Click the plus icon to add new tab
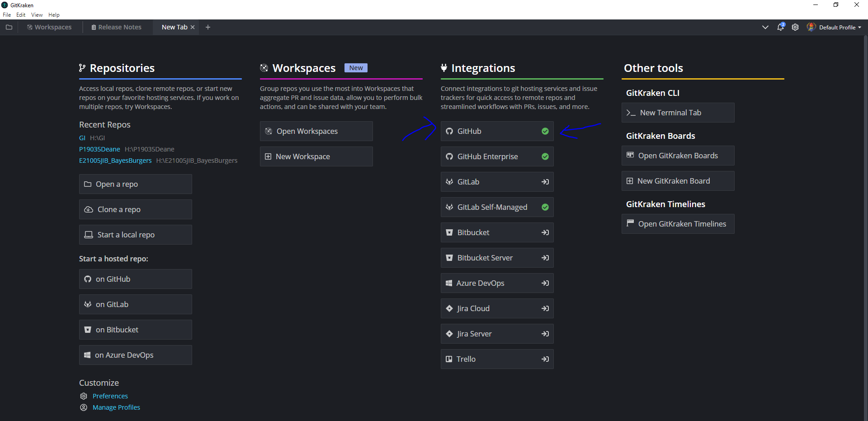Image resolution: width=868 pixels, height=421 pixels. (208, 27)
